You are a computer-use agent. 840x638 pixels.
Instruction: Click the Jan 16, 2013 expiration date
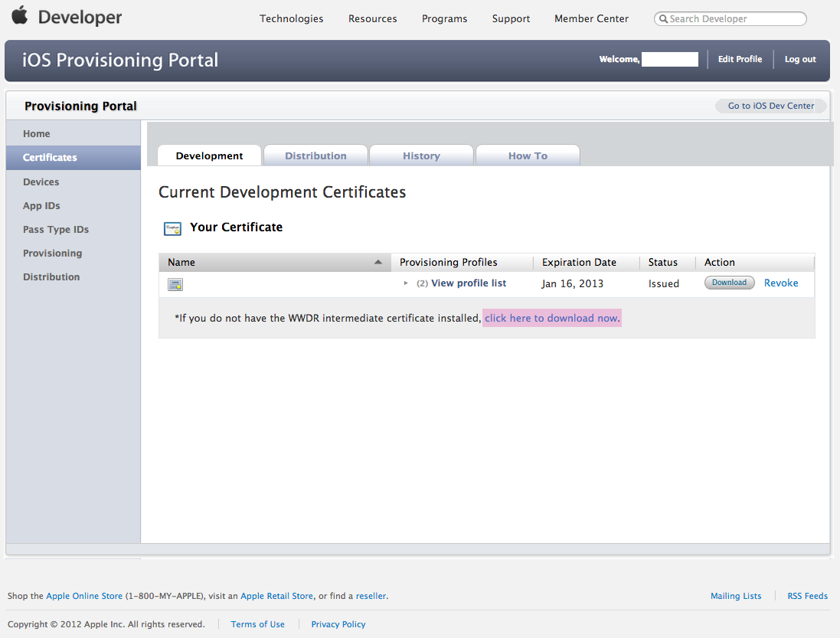(x=572, y=283)
